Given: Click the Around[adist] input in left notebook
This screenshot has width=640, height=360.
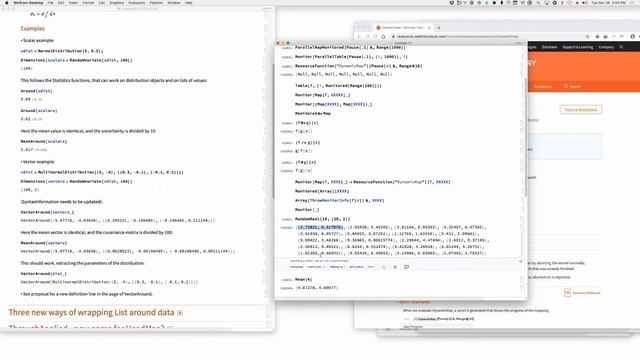Looking at the screenshot, I should pyautogui.click(x=36, y=91).
